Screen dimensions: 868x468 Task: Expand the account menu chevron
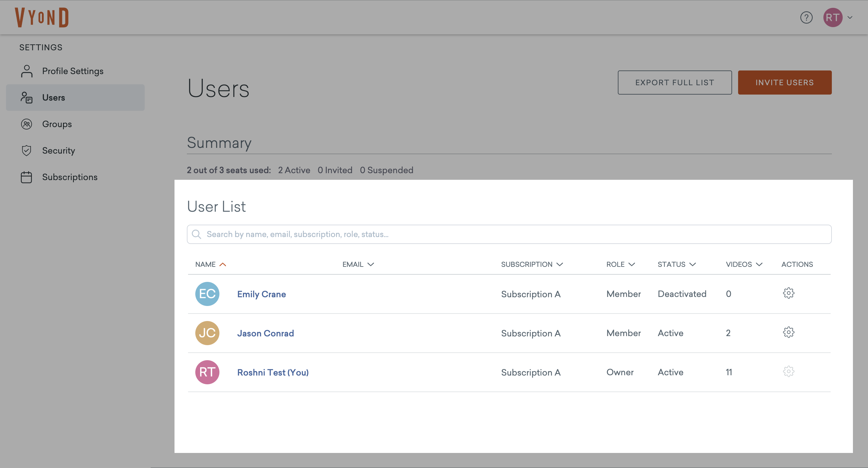[x=850, y=17]
